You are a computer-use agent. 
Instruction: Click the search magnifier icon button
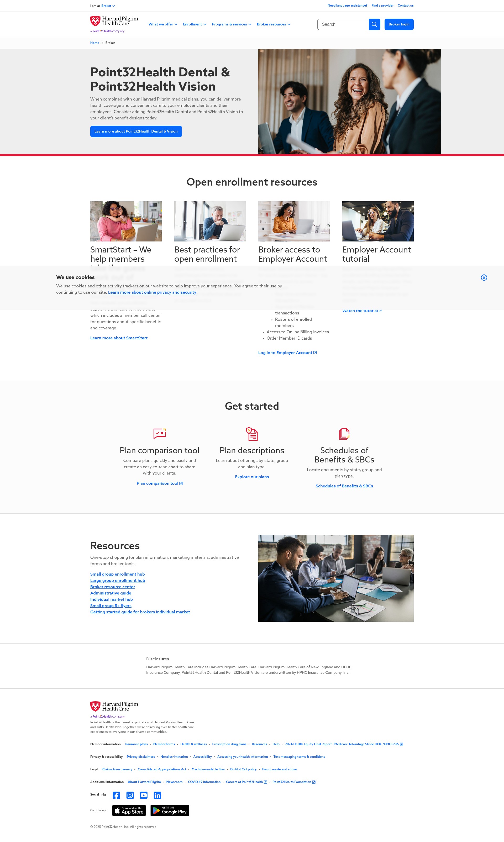pyautogui.click(x=374, y=24)
